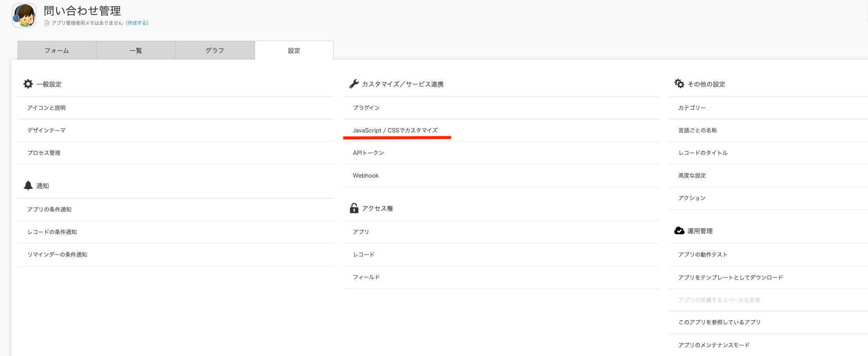Choose アプリをテンプレートとしてダウンロード

point(730,277)
